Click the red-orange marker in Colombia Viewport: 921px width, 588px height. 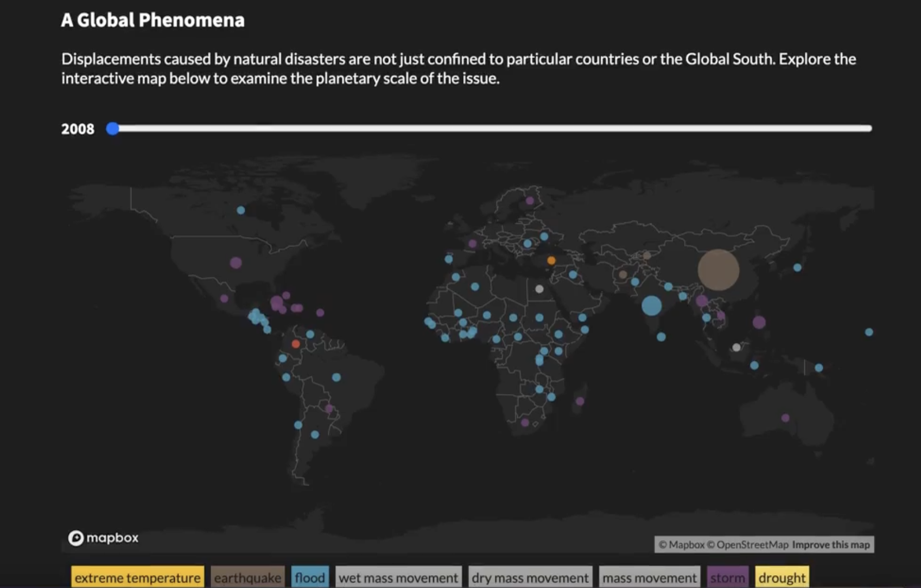point(296,344)
